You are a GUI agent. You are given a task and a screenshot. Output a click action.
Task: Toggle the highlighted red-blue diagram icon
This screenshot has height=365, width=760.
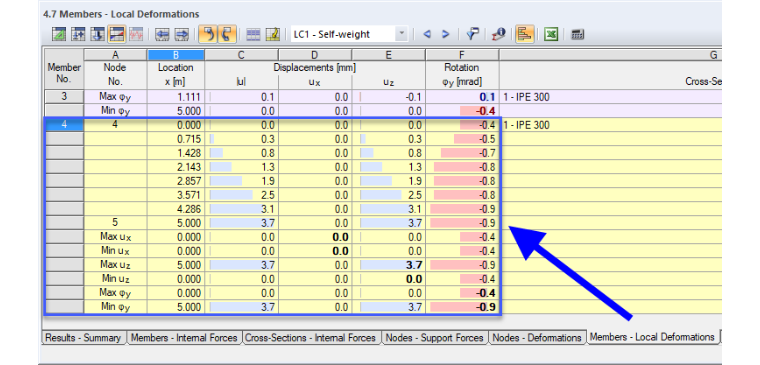116,34
